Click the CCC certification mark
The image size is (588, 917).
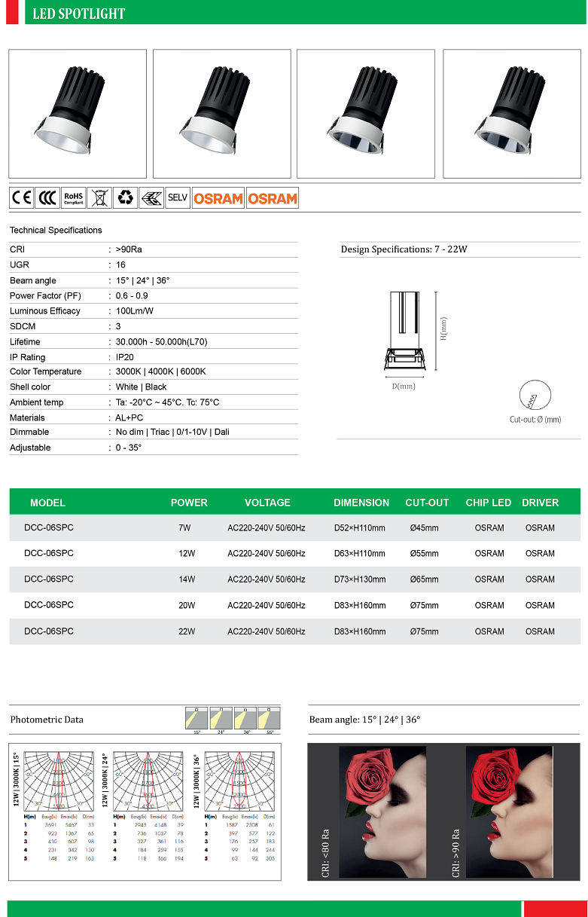coord(47,198)
